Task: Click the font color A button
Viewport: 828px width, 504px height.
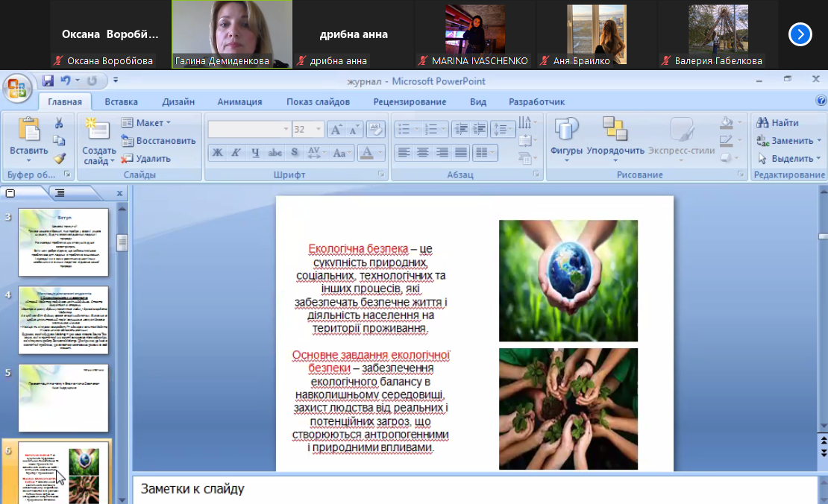Action: click(366, 153)
